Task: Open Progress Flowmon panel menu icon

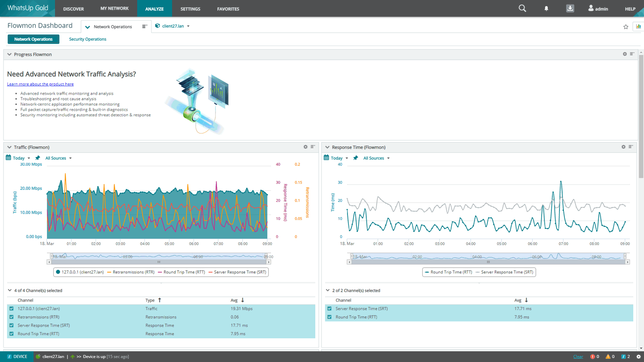Action: coord(632,54)
